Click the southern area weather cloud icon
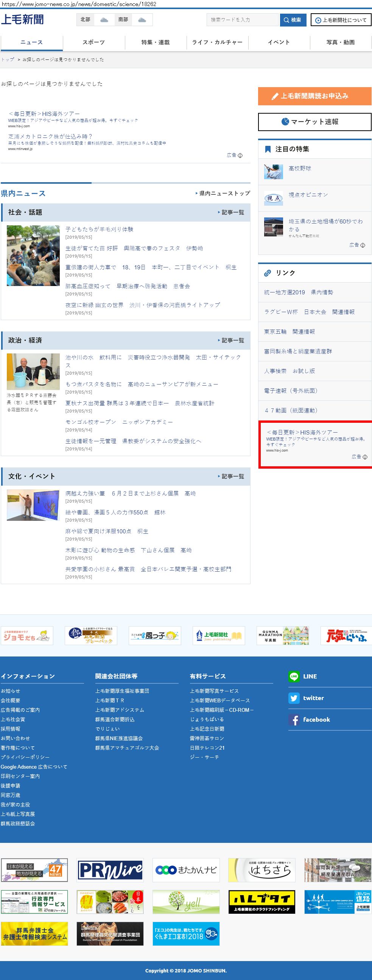Image resolution: width=372 pixels, height=980 pixels. pyautogui.click(x=142, y=20)
